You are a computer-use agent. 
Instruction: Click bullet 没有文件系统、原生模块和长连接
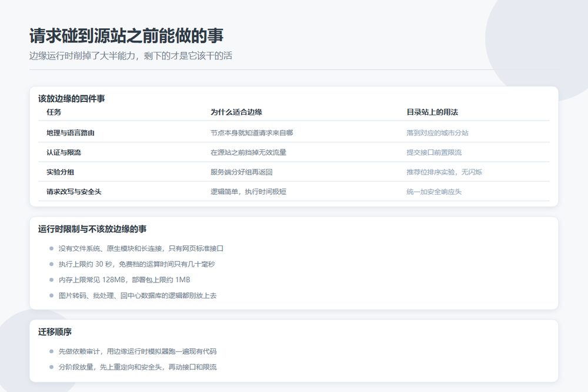(141, 248)
